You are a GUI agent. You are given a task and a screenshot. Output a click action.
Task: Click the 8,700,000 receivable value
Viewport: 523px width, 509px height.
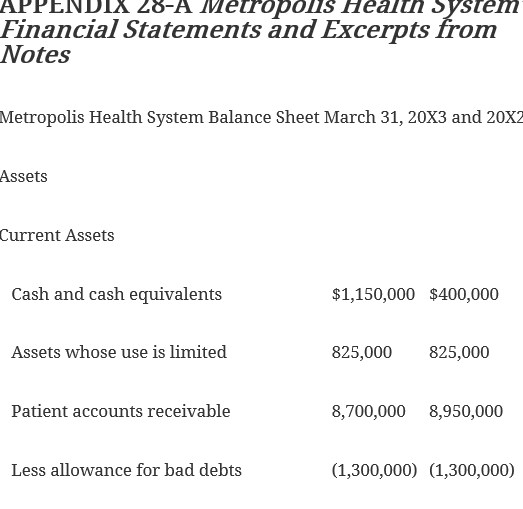coord(369,412)
